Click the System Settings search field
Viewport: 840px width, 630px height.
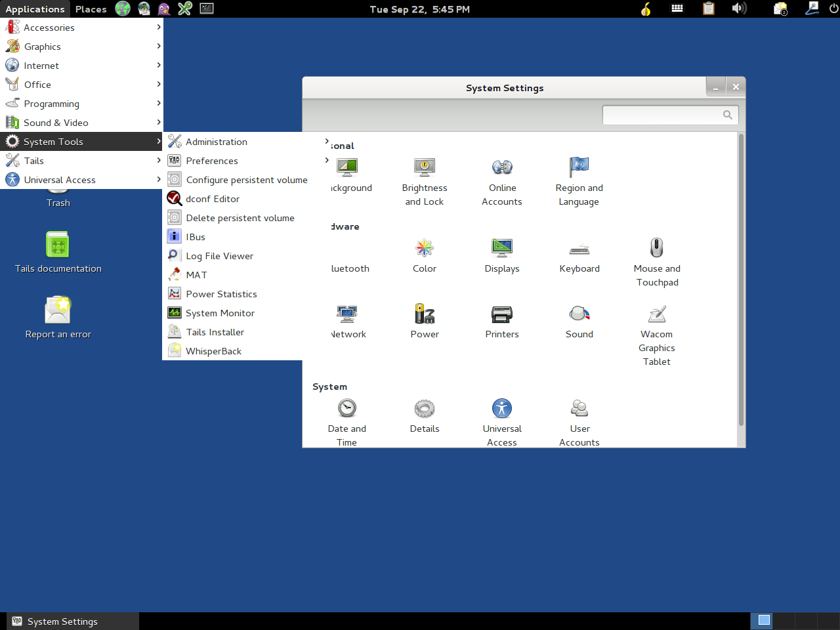tap(663, 115)
